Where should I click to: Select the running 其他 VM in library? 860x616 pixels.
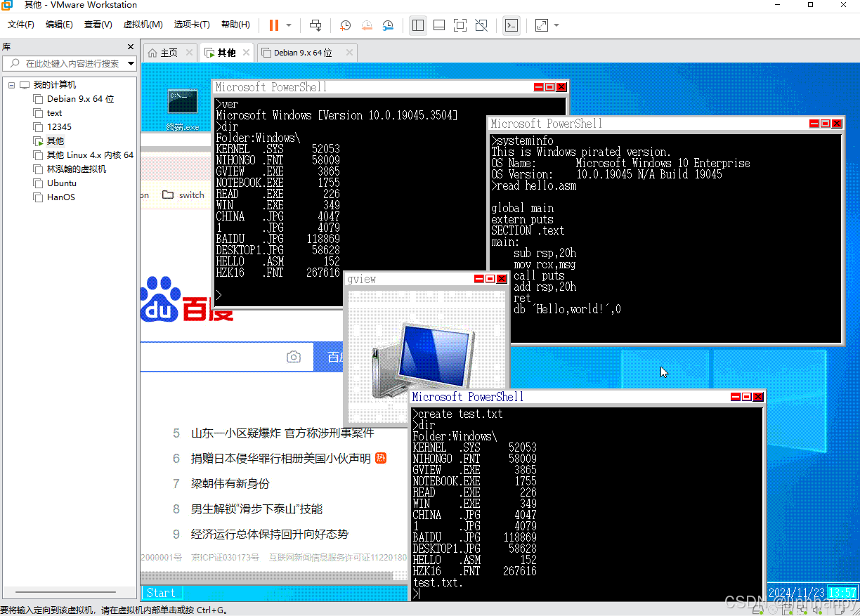(55, 141)
